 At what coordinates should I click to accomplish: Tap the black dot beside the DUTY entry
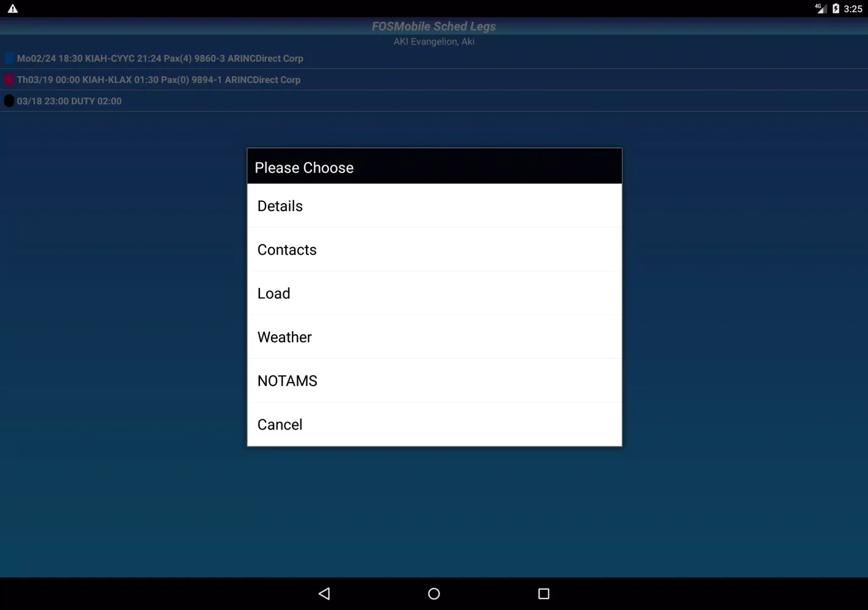pyautogui.click(x=9, y=100)
